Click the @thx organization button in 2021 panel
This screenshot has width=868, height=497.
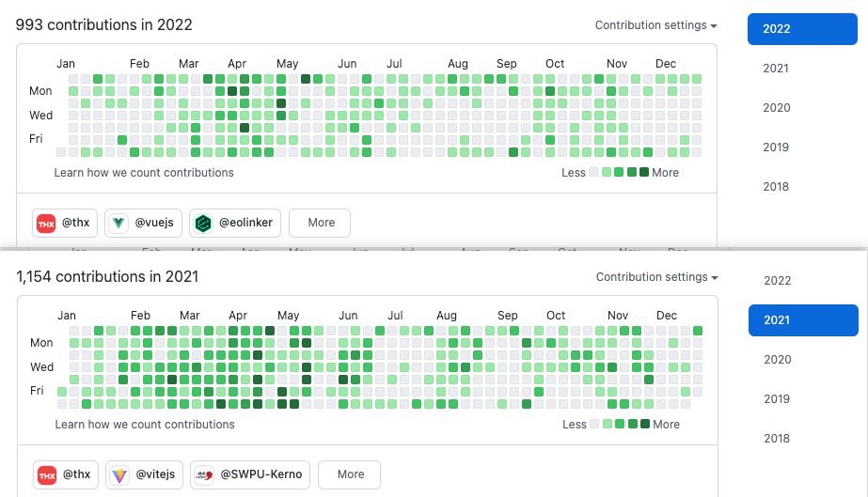[x=66, y=474]
